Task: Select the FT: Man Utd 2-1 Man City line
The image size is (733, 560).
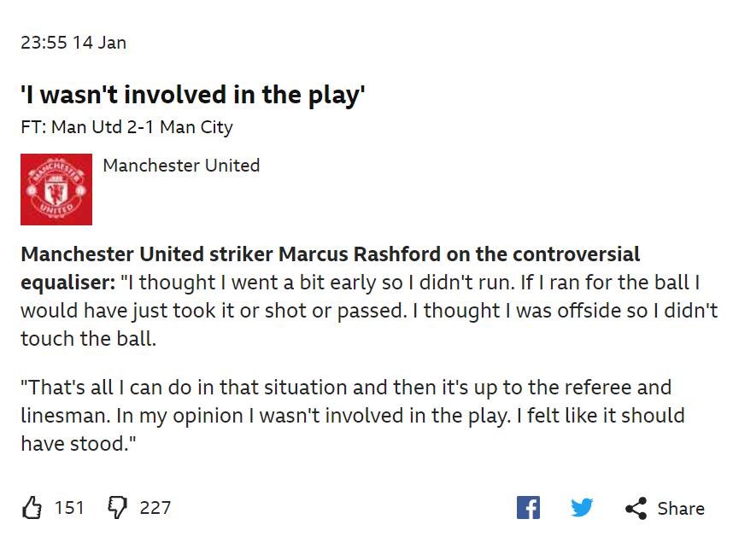Action: click(x=126, y=127)
